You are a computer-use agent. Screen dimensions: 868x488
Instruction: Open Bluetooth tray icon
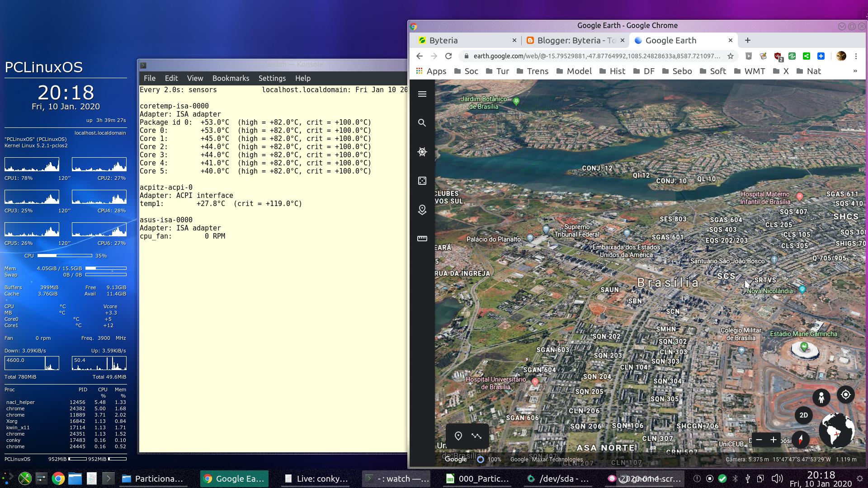tap(735, 479)
